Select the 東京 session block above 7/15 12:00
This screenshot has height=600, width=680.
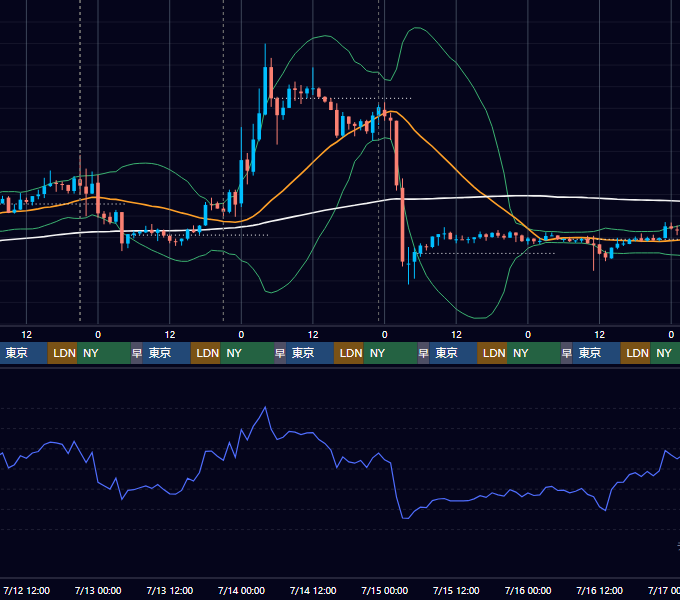(x=453, y=353)
